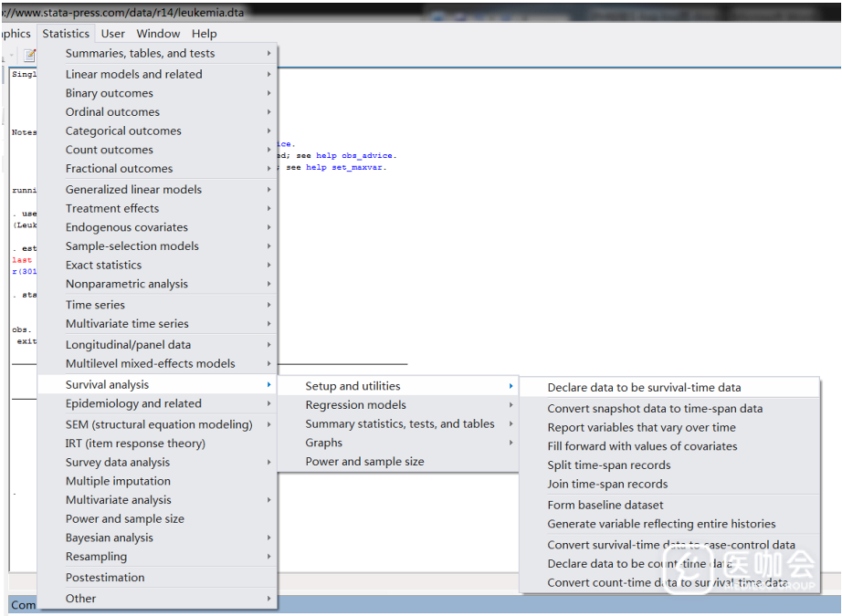The height and width of the screenshot is (616, 842).
Task: Select IRT (item response theory)
Action: click(135, 444)
